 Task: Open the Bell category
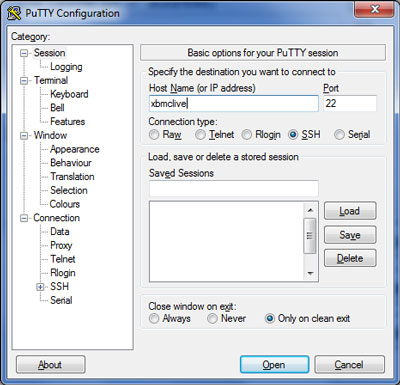[57, 108]
